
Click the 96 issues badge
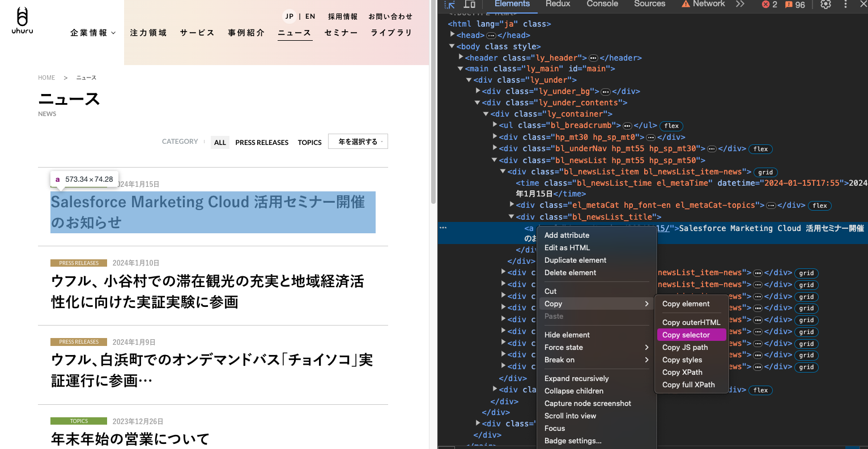(795, 5)
